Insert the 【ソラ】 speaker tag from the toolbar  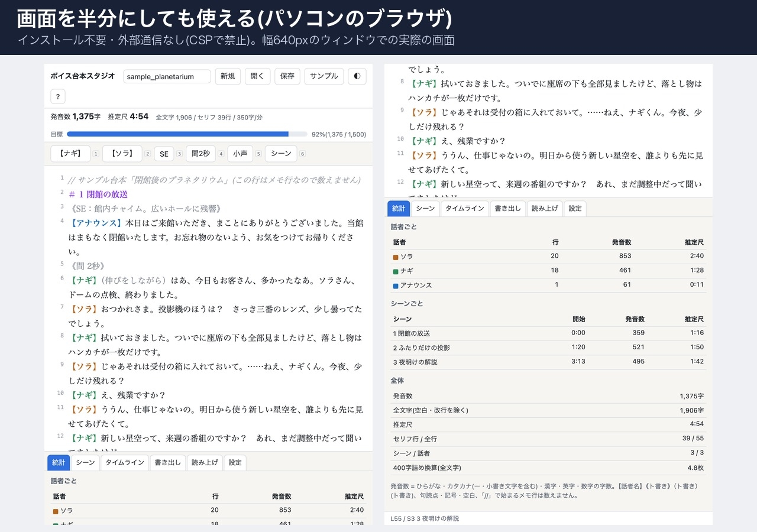coord(122,154)
